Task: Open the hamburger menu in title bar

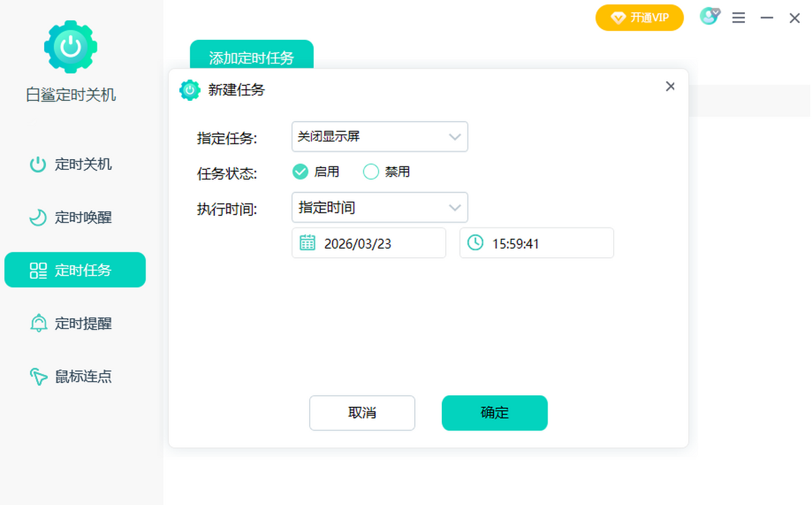Action: (738, 18)
